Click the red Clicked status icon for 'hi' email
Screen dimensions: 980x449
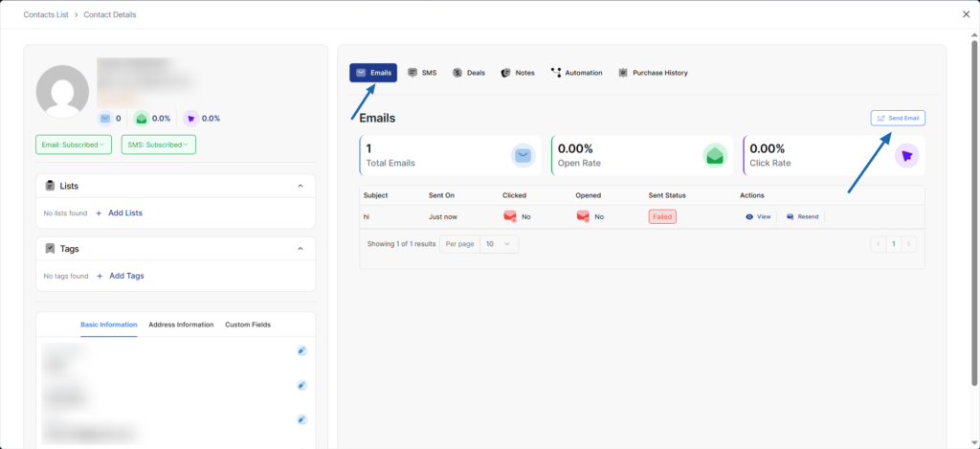pyautogui.click(x=510, y=216)
